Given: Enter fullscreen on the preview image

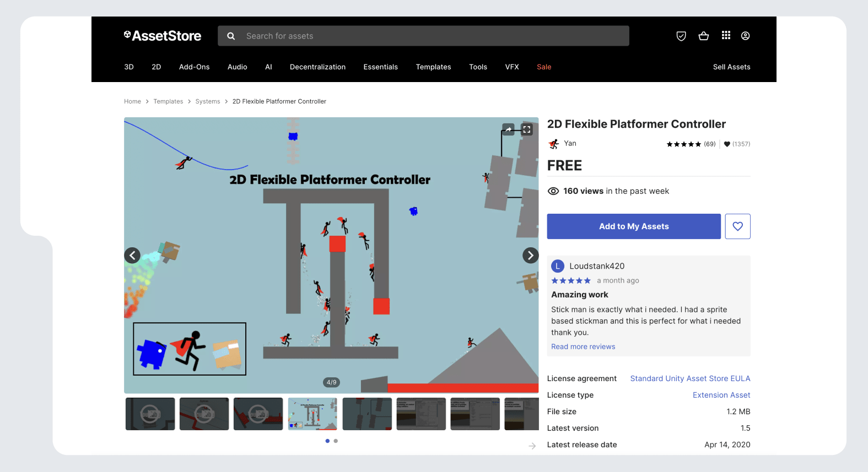Looking at the screenshot, I should coord(527,129).
